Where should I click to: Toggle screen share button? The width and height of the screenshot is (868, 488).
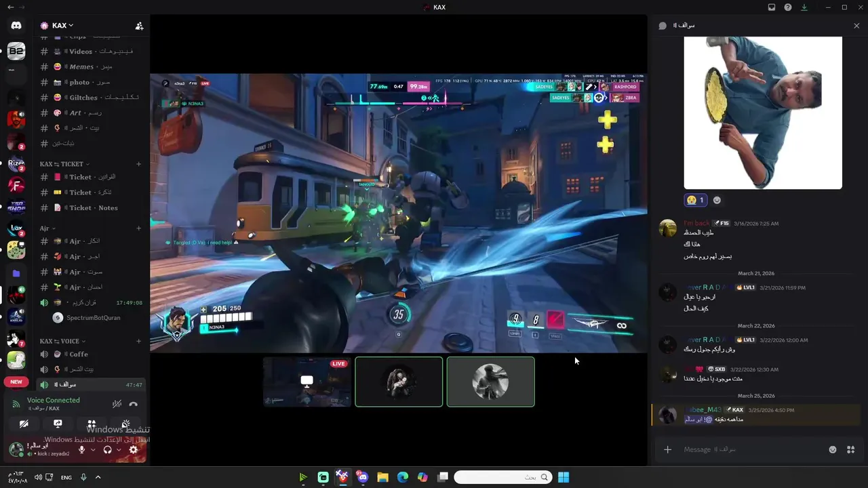(x=58, y=424)
